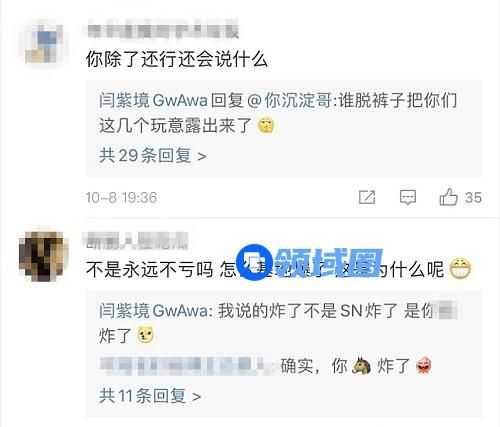Like the comment with 35 thumbs up
The height and width of the screenshot is (427, 500).
[x=448, y=197]
